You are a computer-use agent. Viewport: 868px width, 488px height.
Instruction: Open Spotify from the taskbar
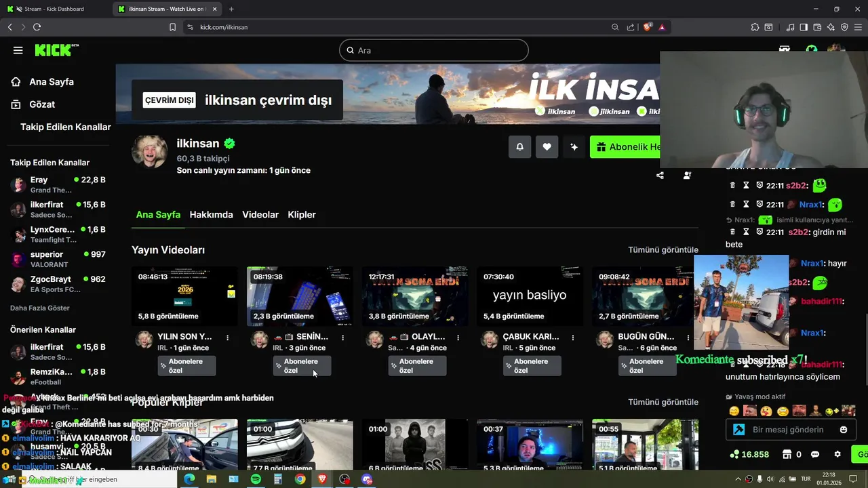point(256,479)
